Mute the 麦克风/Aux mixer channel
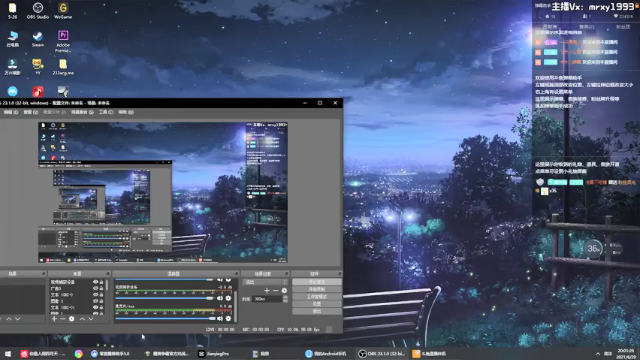The width and height of the screenshot is (640, 360). [x=220, y=318]
